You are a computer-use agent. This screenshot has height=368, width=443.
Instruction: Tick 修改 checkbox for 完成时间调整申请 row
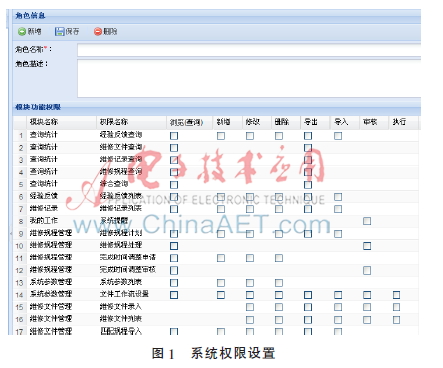click(x=250, y=258)
